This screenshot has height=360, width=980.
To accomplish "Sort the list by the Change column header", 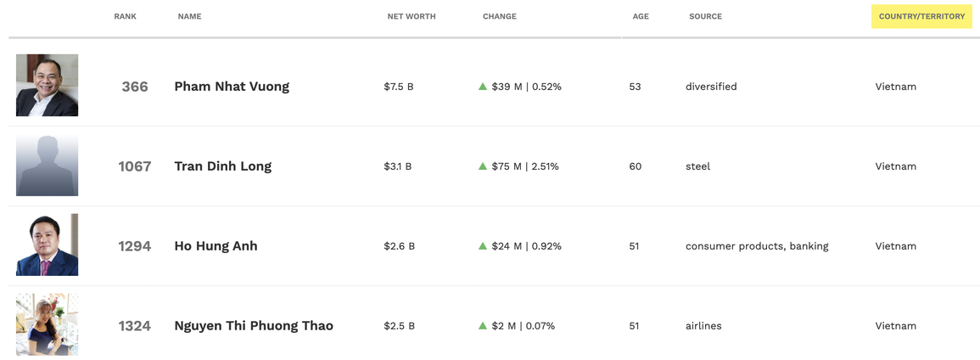I will coord(500,16).
